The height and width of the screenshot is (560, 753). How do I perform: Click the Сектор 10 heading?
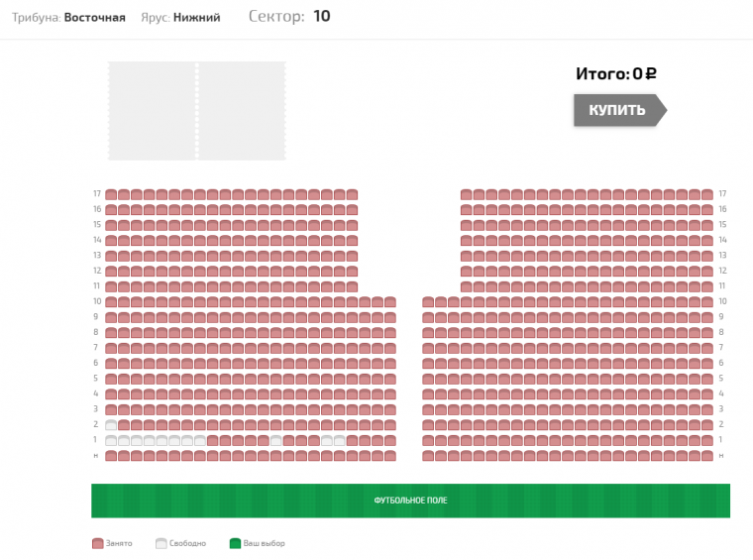point(289,16)
